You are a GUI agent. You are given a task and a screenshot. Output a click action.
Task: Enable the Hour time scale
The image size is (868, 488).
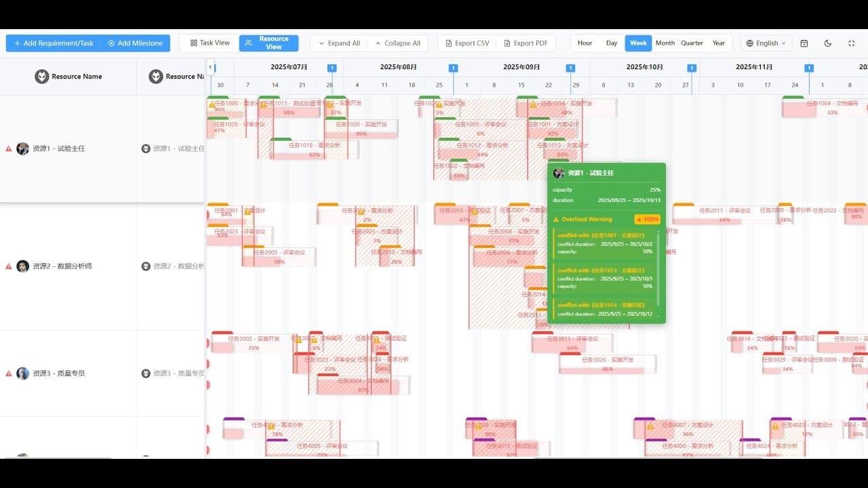click(585, 43)
